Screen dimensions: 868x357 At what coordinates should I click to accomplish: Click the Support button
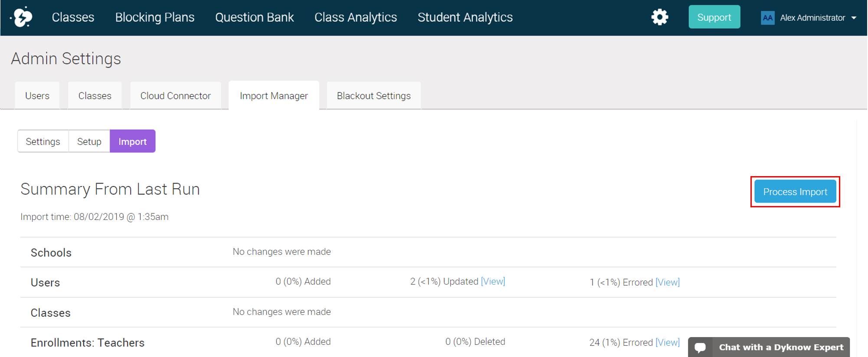coord(714,17)
